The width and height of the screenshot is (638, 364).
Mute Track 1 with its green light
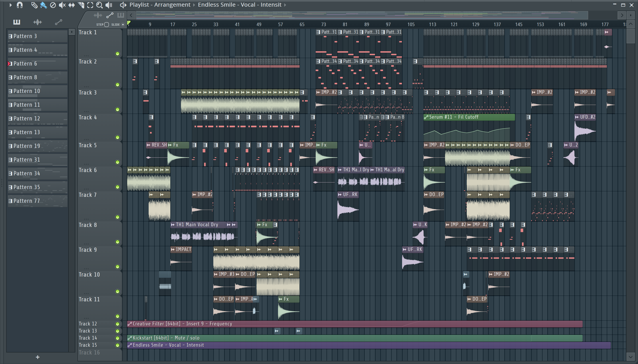[x=117, y=54]
